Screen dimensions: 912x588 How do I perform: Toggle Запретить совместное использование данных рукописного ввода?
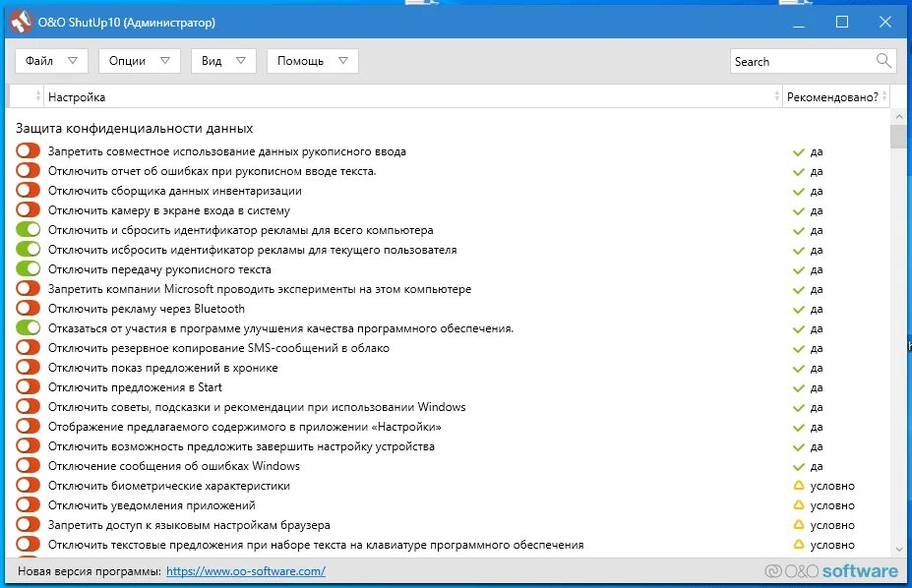coord(28,151)
